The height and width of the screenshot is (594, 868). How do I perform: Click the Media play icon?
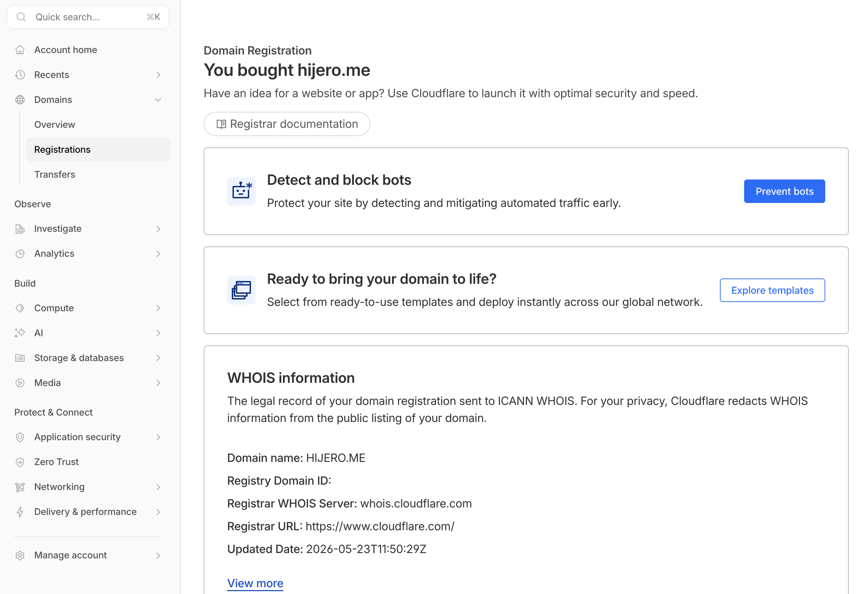click(x=20, y=382)
